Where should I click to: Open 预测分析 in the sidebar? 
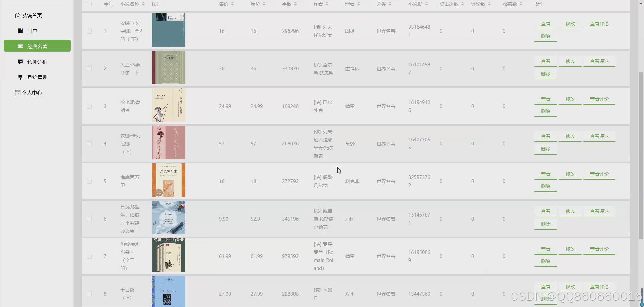tap(37, 62)
